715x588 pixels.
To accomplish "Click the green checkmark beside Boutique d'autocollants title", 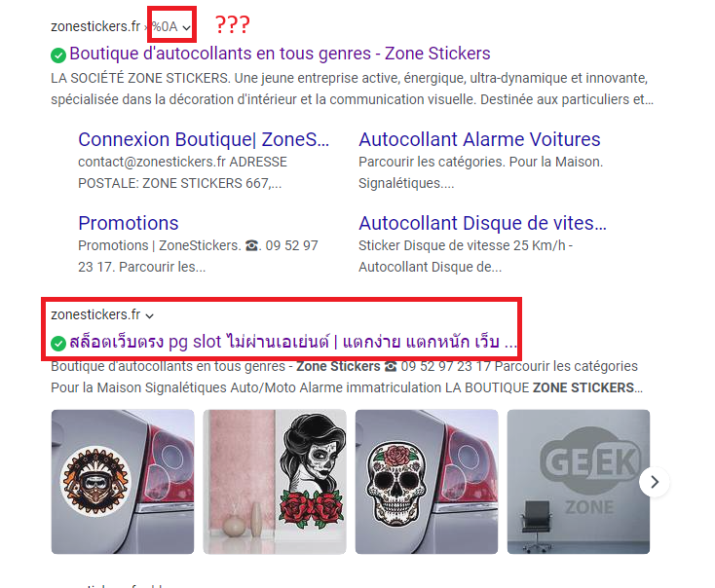I will (x=58, y=55).
